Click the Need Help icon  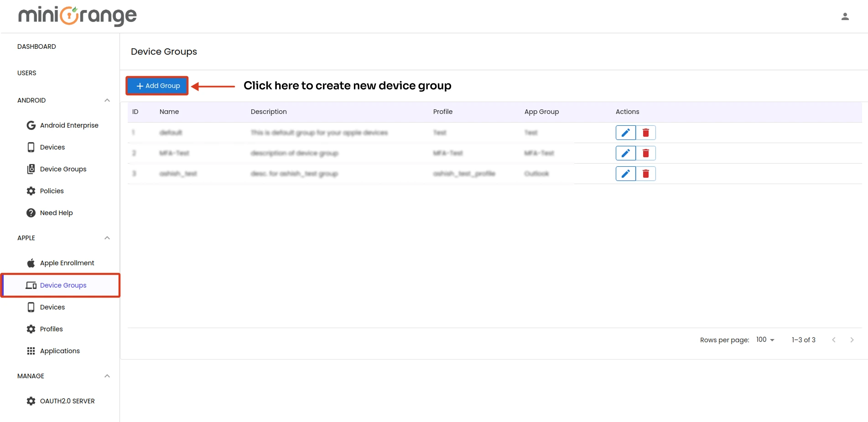(x=31, y=212)
